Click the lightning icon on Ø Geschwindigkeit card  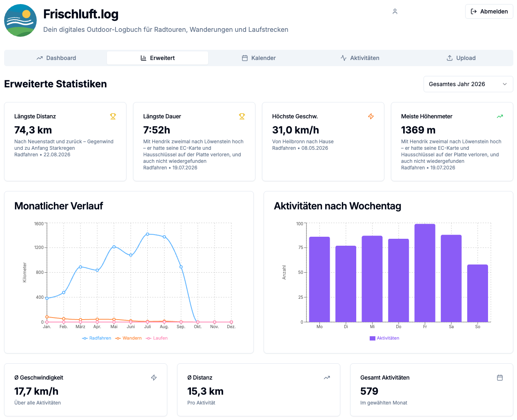tap(154, 378)
